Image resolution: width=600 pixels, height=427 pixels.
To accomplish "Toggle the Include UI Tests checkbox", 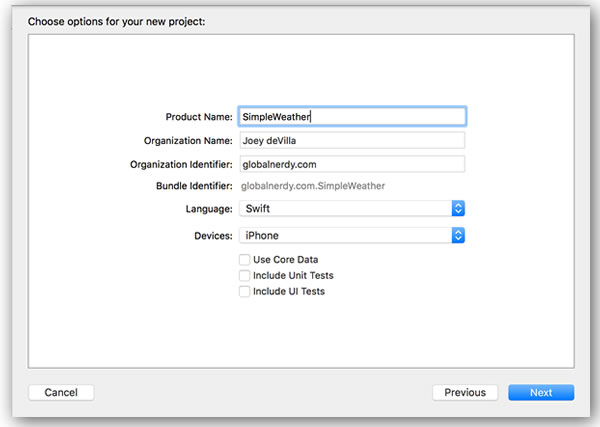I will tap(245, 292).
